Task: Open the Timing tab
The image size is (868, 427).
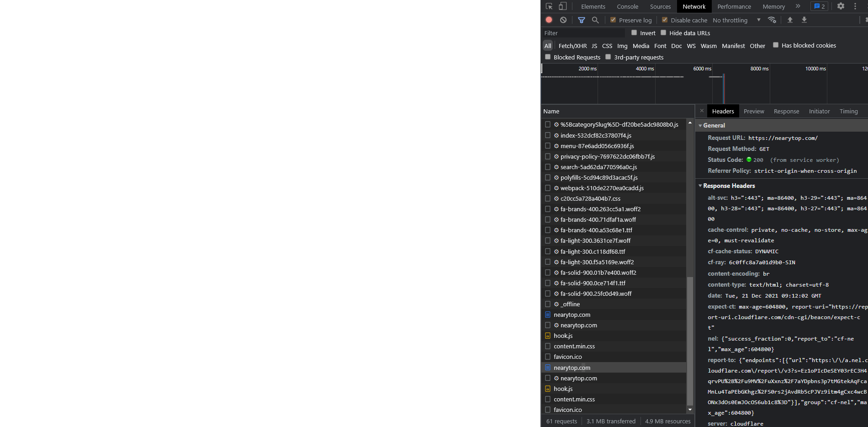Action: 848,111
